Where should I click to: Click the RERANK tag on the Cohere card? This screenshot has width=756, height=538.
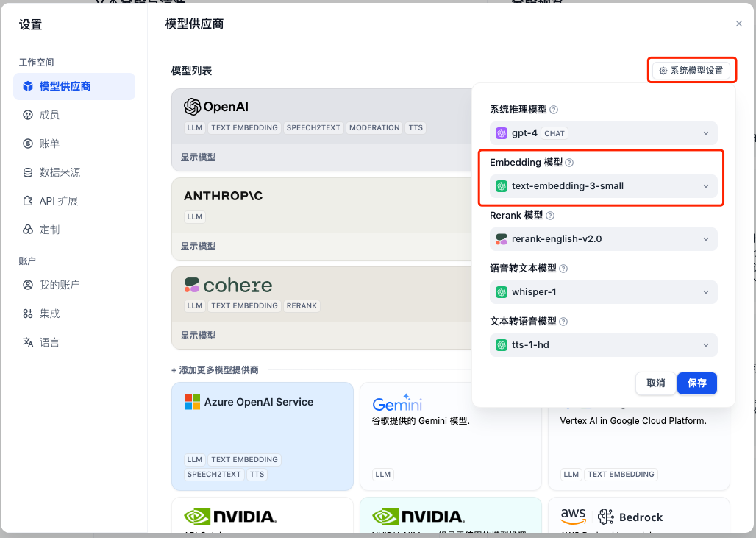[x=302, y=306]
